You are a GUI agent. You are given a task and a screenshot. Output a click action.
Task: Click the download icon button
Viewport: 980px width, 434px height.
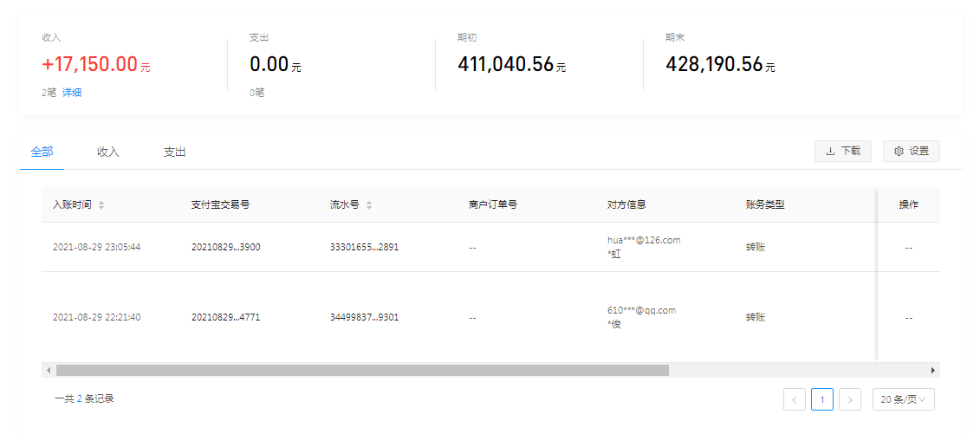pyautogui.click(x=842, y=151)
